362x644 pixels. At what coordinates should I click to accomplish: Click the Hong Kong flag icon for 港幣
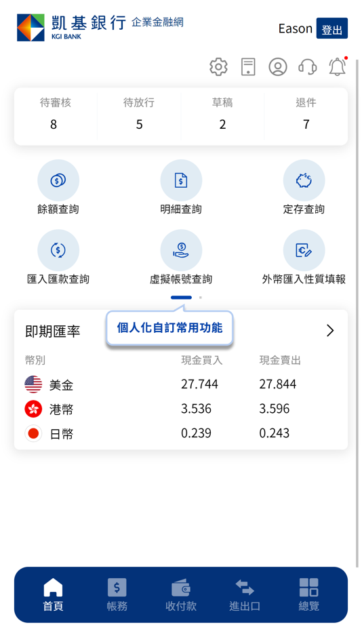tap(33, 409)
